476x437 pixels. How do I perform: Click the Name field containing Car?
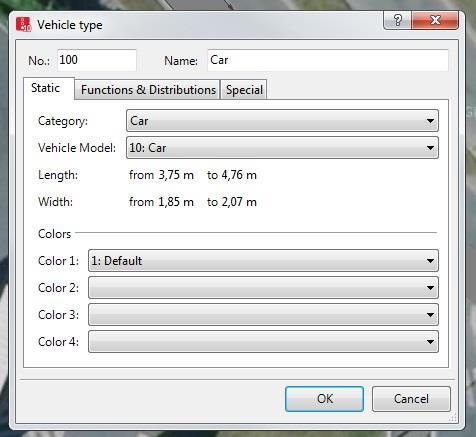click(328, 60)
